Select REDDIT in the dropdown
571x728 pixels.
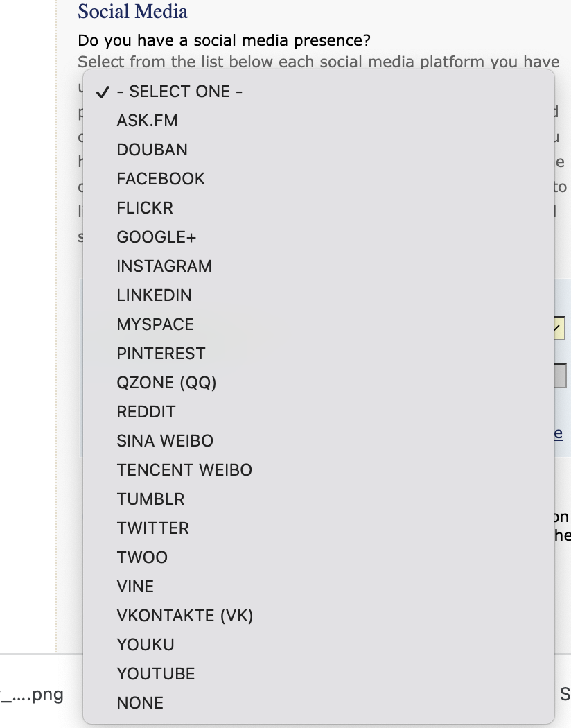pos(146,412)
